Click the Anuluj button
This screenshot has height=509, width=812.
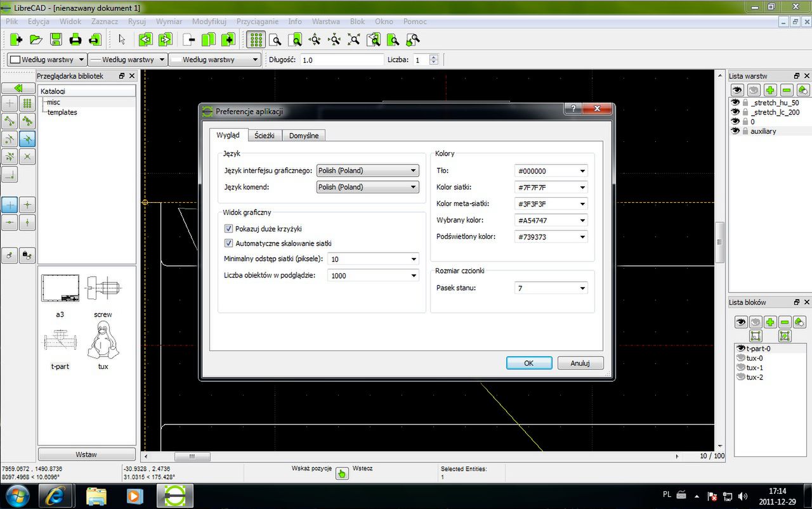580,363
